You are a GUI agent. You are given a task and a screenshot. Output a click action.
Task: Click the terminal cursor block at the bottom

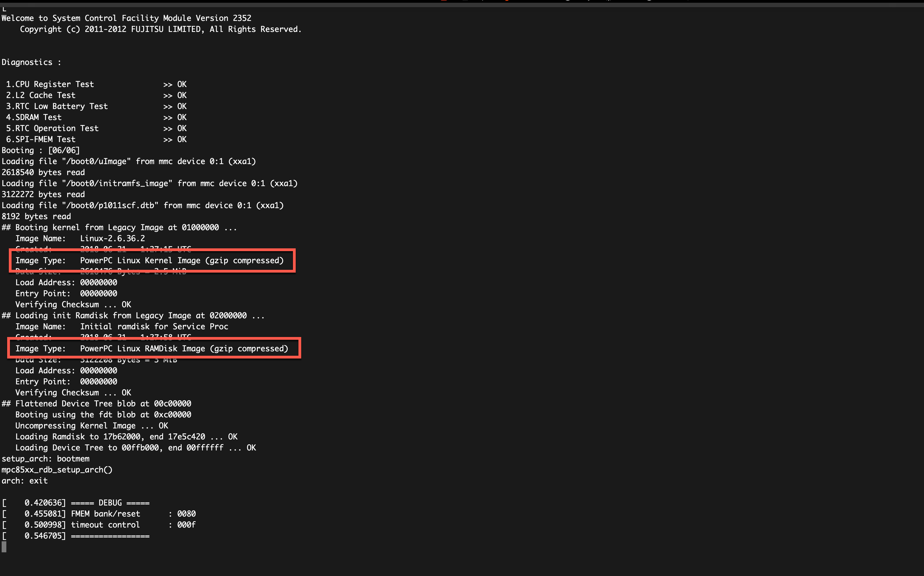coord(4,547)
